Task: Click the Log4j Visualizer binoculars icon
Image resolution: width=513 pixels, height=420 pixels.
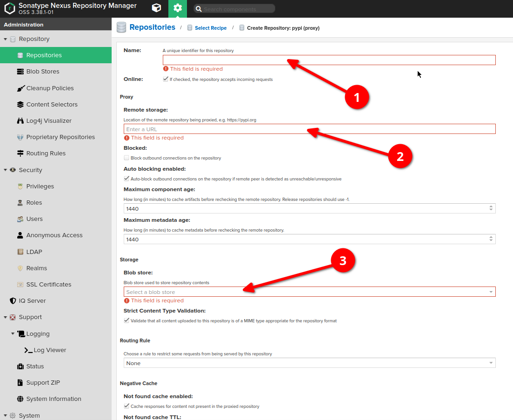Action: [20, 121]
